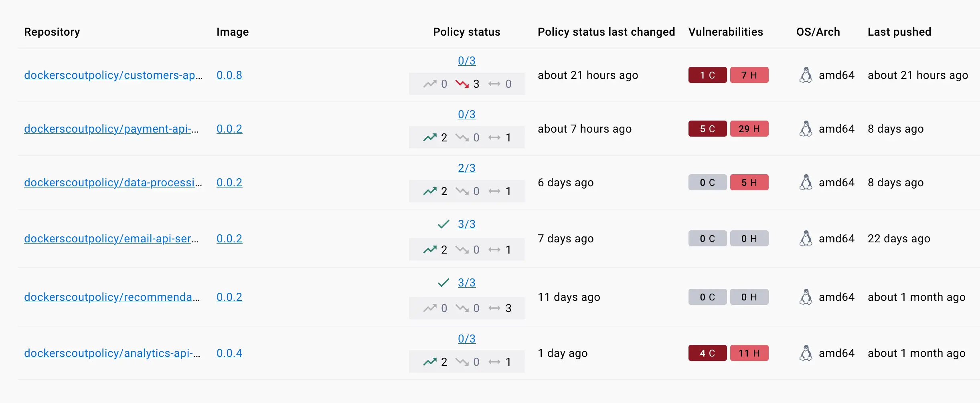This screenshot has width=980, height=403.
Task: Open dockerscoutpolicy/email-api-service repository
Action: tap(111, 238)
